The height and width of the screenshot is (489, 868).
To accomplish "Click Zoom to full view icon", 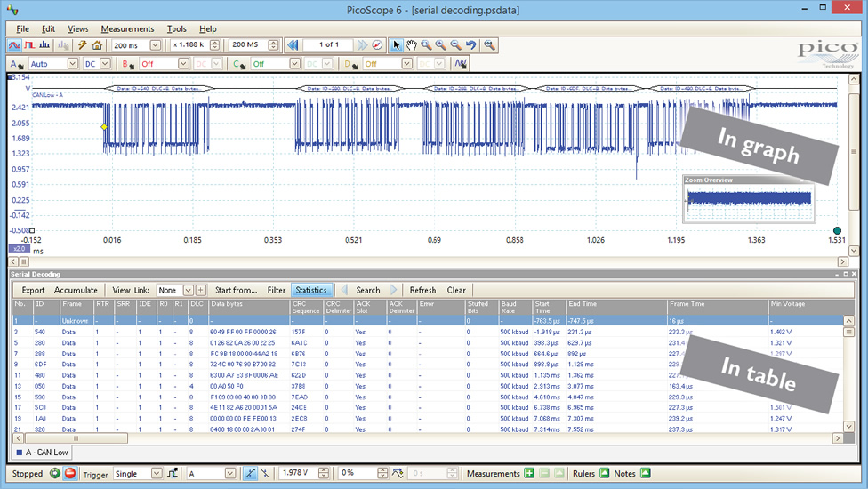I will (x=489, y=44).
